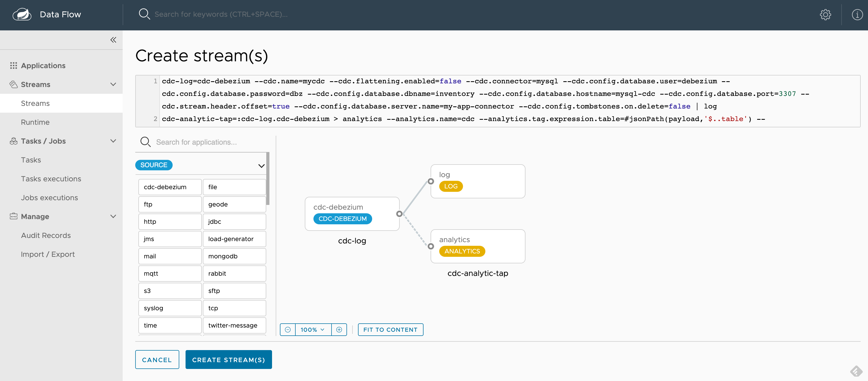Click the cdc-log stream label

click(x=352, y=241)
